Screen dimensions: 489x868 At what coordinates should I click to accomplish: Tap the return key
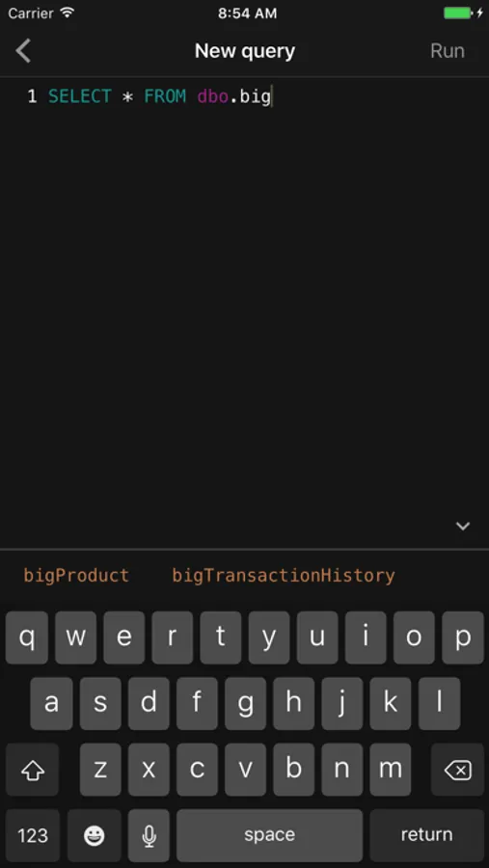[x=427, y=835]
